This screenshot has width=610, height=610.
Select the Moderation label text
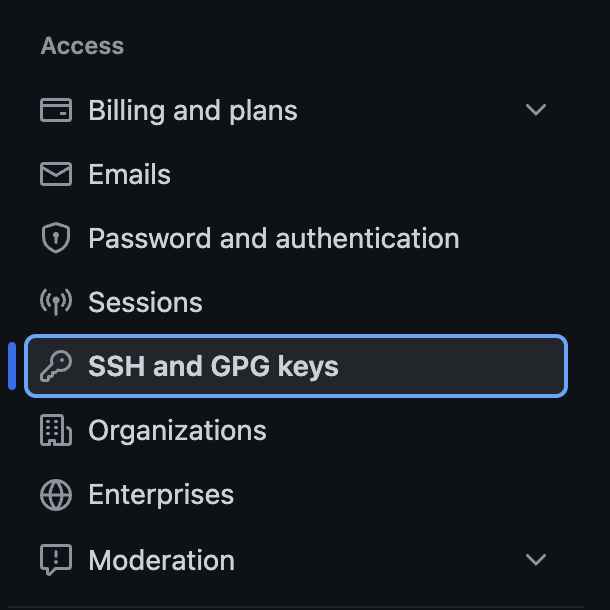(x=162, y=560)
